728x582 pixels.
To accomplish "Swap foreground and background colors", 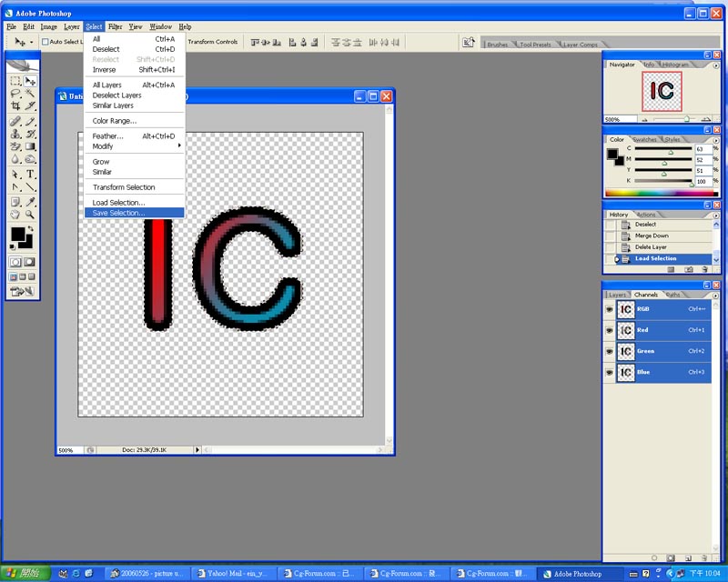I will click(31, 229).
